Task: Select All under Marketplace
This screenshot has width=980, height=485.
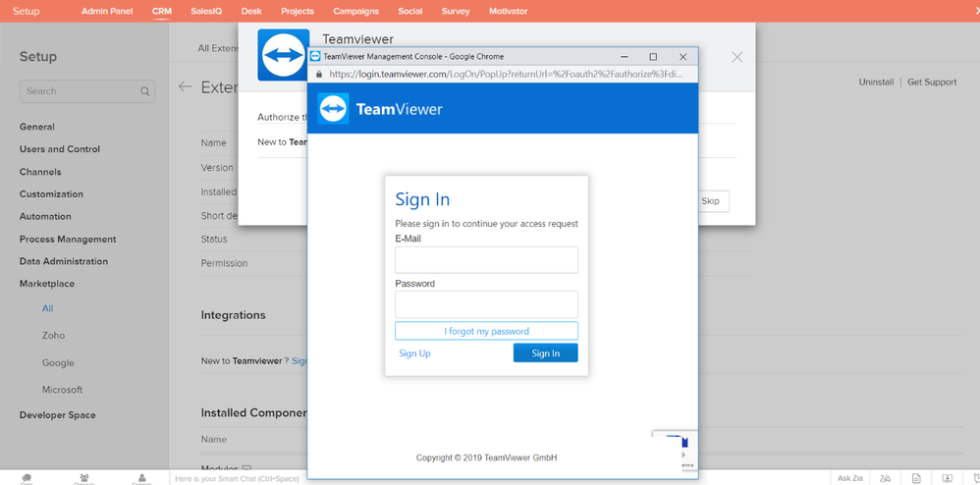Action: pyautogui.click(x=47, y=308)
